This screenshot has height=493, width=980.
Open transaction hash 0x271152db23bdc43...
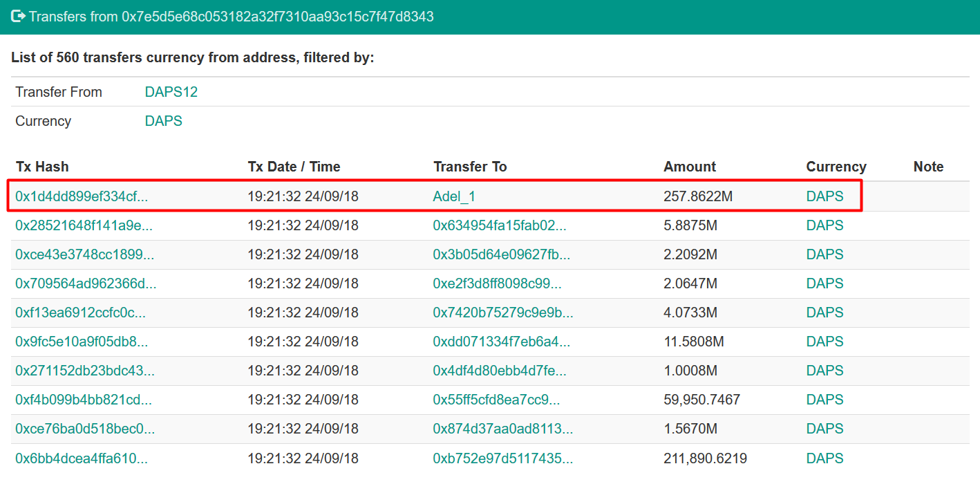tap(85, 371)
